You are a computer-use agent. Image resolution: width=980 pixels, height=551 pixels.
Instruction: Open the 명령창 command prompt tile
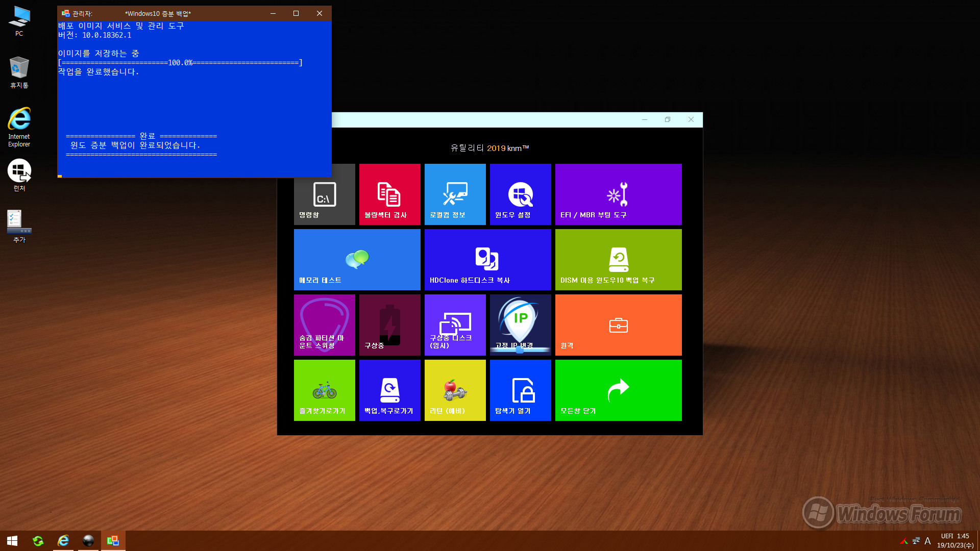(x=324, y=194)
